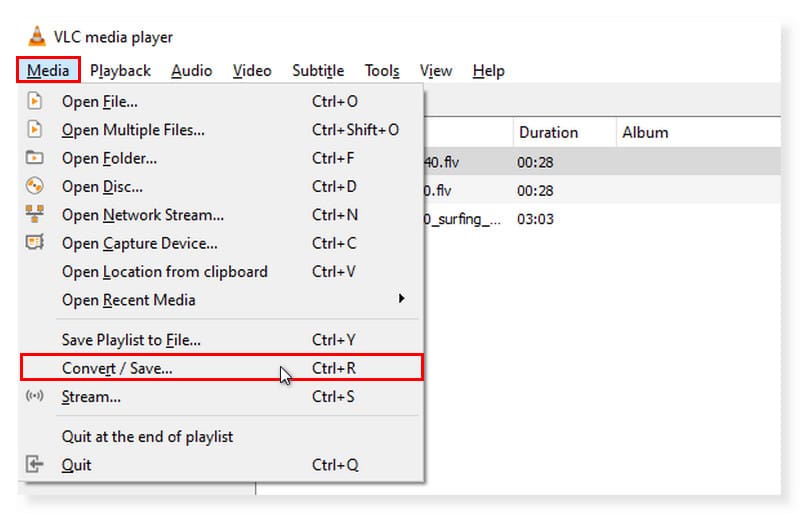The height and width of the screenshot is (514, 800).
Task: Click the VLC cone icon in title bar
Action: pyautogui.click(x=37, y=37)
